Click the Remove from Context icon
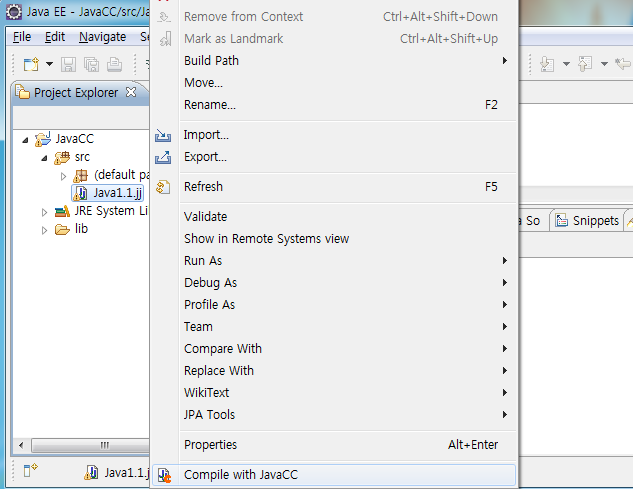633x489 pixels. pos(163,17)
